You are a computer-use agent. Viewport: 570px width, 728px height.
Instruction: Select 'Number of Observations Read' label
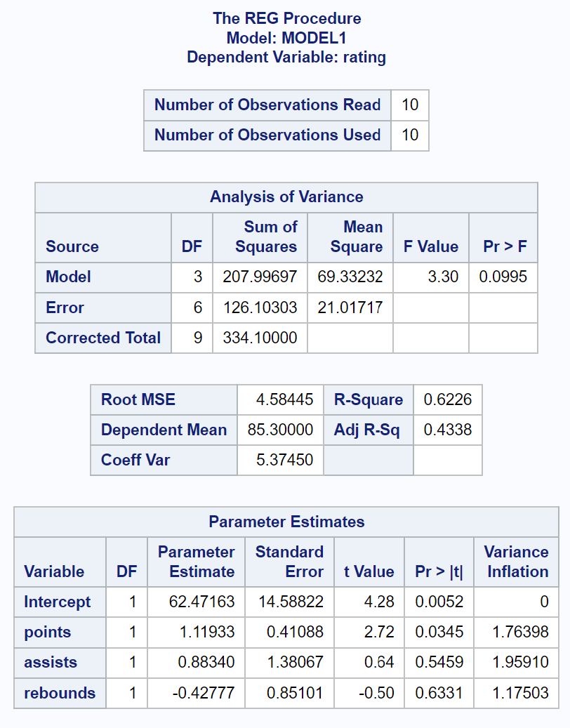[267, 105]
